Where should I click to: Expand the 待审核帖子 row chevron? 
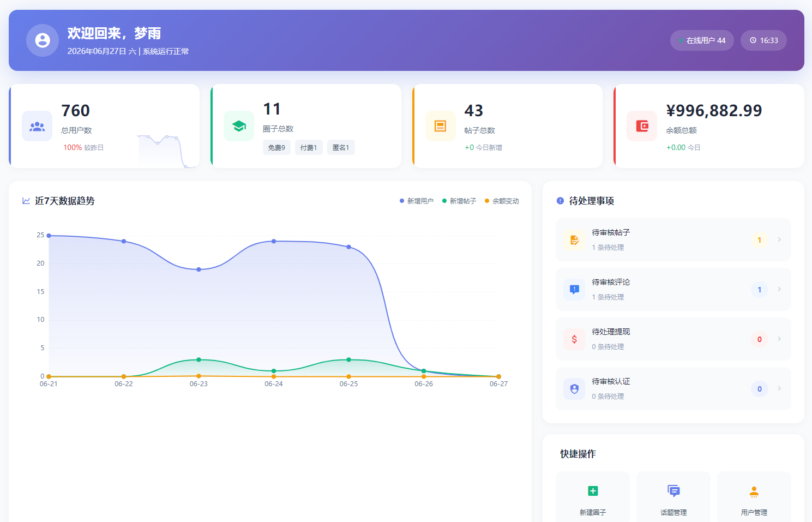(779, 239)
